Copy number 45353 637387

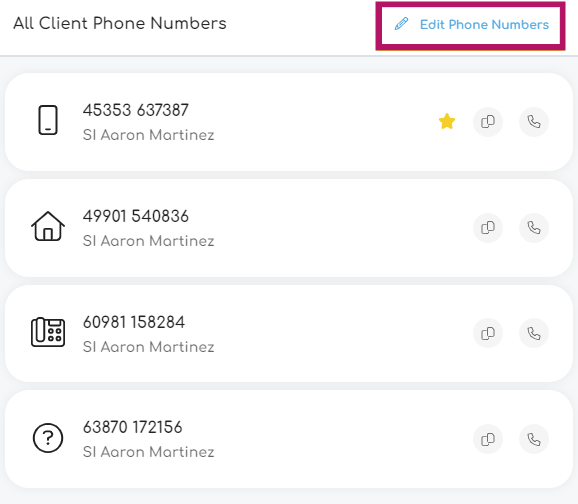488,122
